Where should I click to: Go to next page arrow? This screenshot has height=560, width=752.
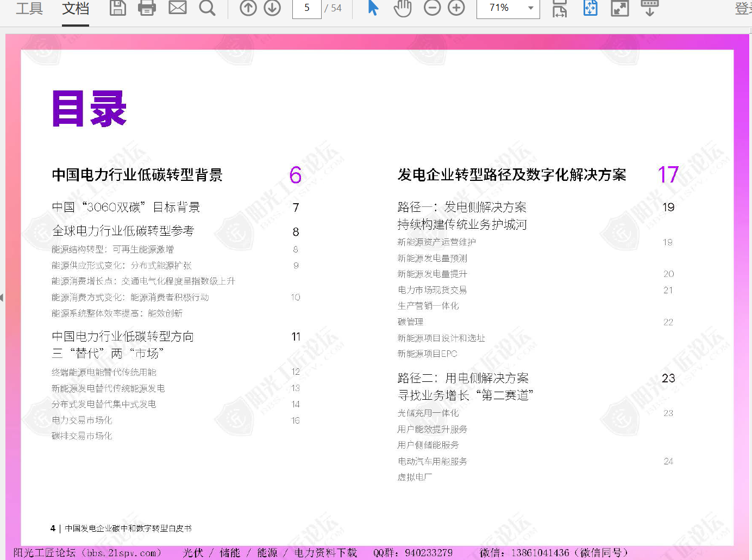click(x=272, y=8)
